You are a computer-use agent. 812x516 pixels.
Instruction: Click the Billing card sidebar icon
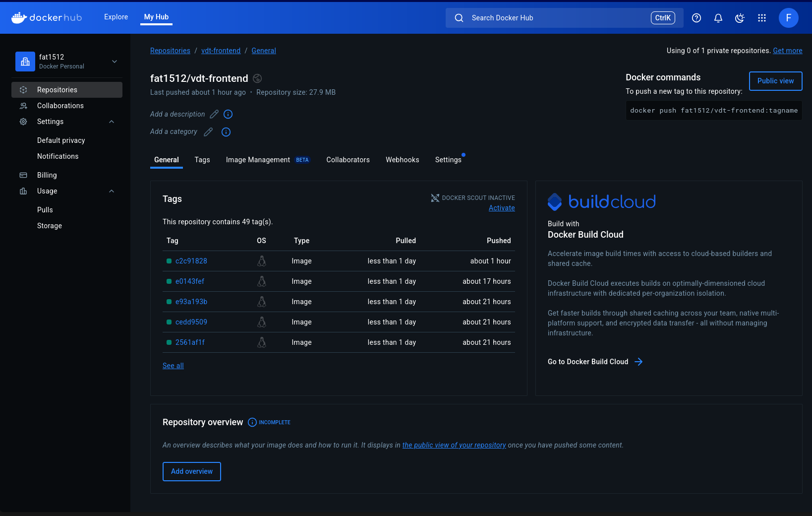pyautogui.click(x=23, y=175)
